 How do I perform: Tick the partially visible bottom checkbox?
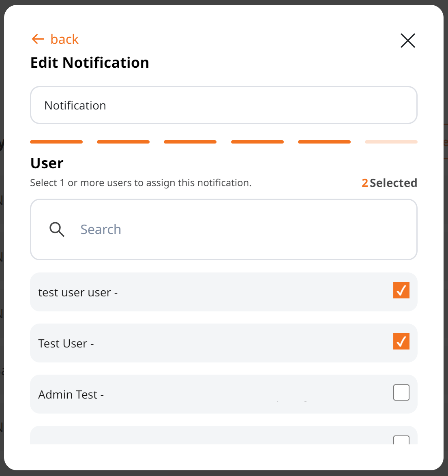[401, 440]
